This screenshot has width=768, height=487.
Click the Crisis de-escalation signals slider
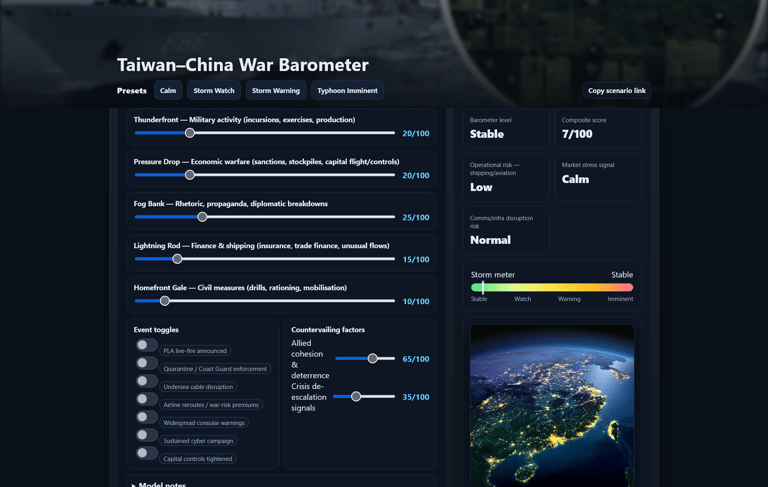pyautogui.click(x=364, y=396)
